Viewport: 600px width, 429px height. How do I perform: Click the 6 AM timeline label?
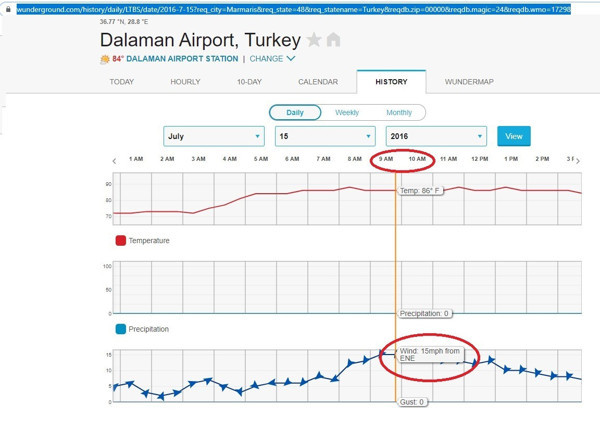point(292,159)
